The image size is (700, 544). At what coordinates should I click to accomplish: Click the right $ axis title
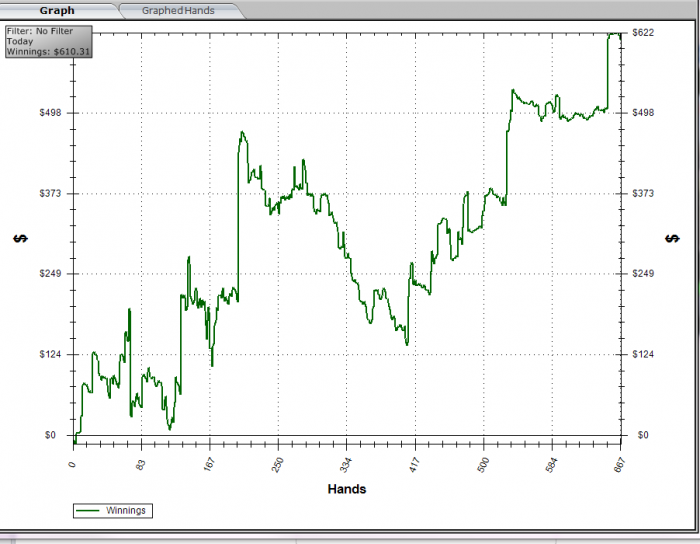[672, 239]
